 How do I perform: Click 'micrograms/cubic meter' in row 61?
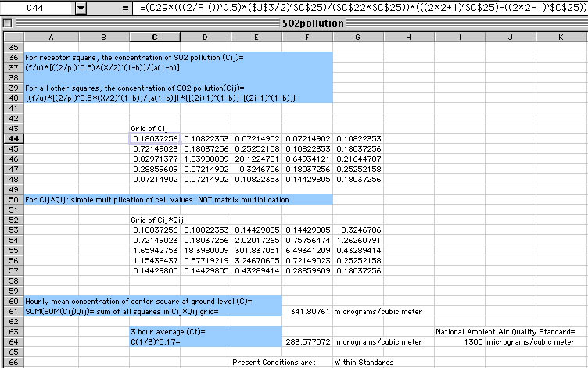point(378,312)
